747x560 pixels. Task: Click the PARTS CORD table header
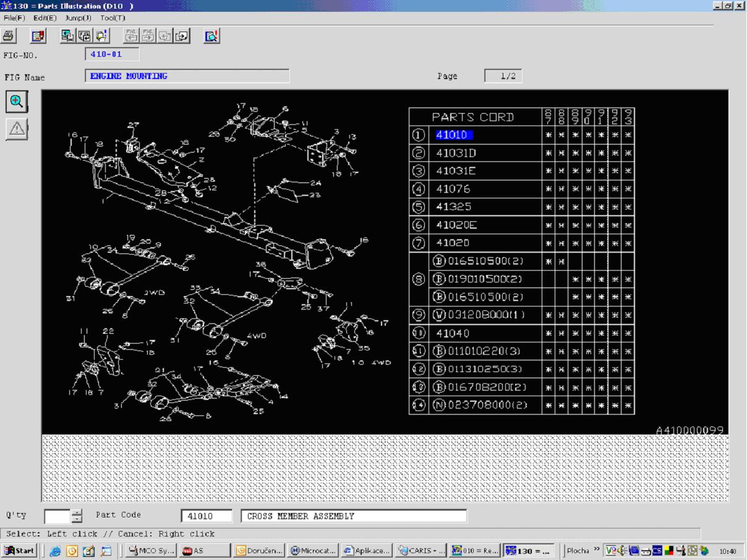472,117
